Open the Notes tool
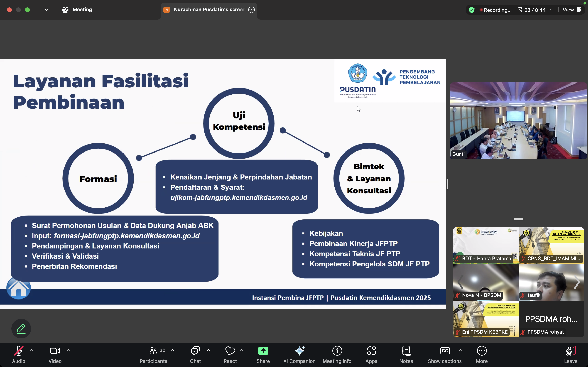Viewport: 588px width, 367px height. pos(406,351)
